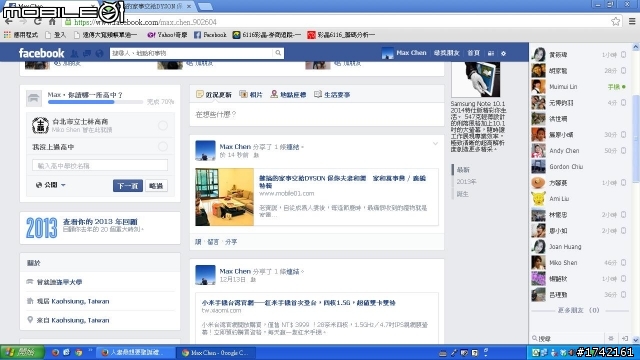Click Max Chen avatar on first post
640x360 pixels.
coord(205,151)
